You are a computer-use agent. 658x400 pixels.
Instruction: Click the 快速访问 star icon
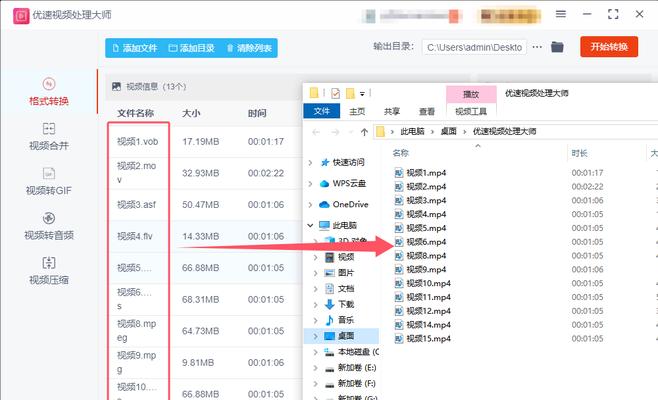324,162
